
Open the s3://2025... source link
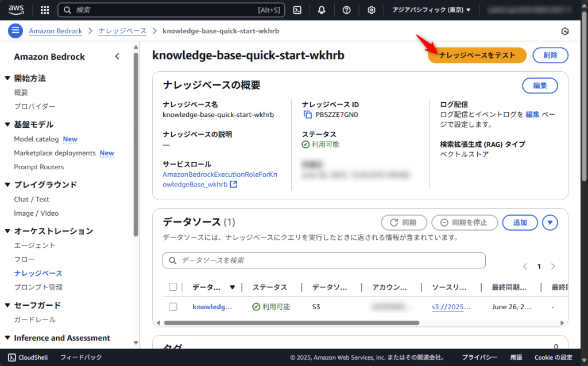click(x=451, y=307)
